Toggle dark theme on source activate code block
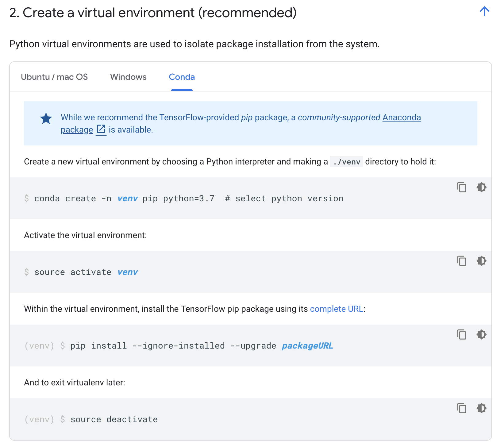500x448 pixels. tap(481, 261)
